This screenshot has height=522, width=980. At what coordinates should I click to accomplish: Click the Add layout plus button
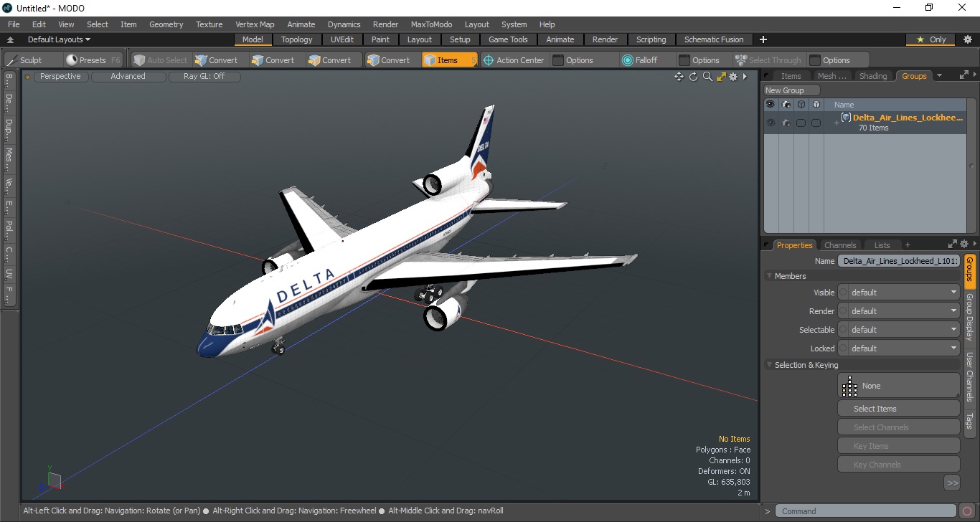[x=763, y=39]
